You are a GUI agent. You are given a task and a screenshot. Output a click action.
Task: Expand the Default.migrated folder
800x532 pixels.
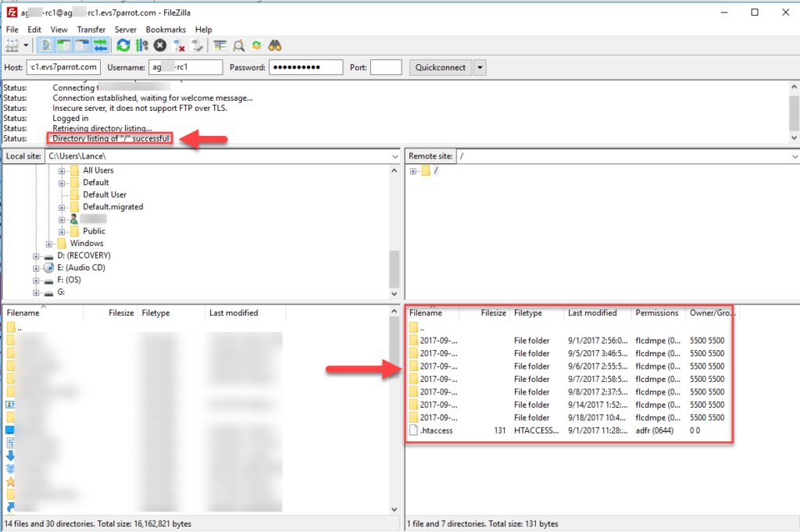(62, 208)
